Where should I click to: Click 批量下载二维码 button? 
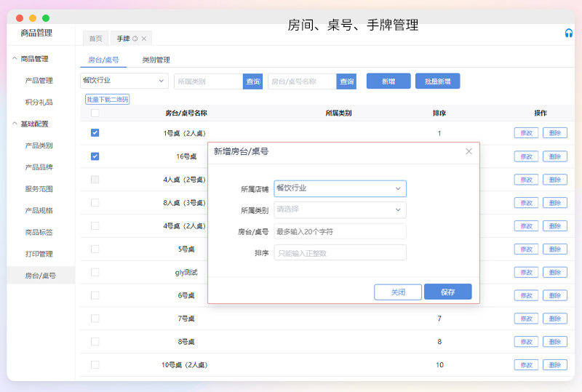(107, 100)
